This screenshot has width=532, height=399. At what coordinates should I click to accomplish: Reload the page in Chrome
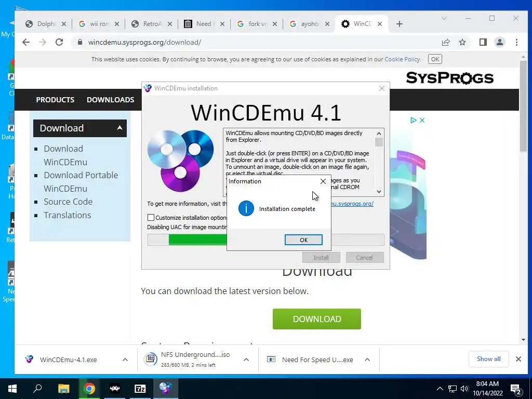(59, 42)
